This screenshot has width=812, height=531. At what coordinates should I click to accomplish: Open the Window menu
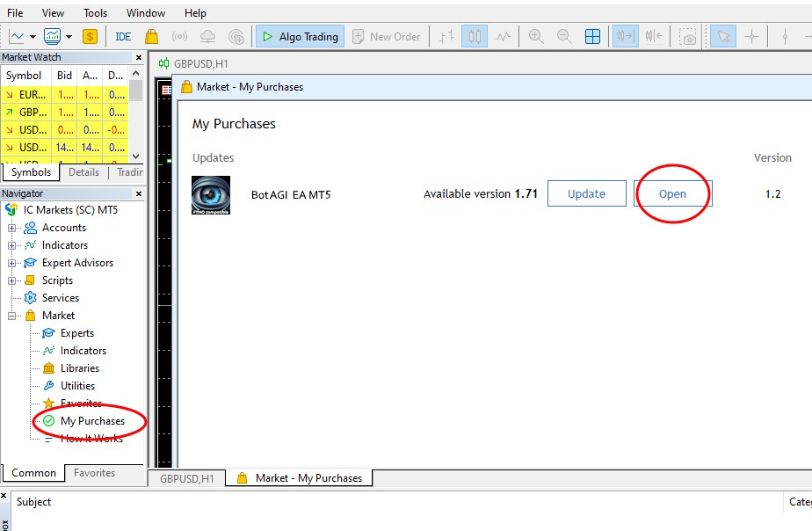click(x=146, y=13)
